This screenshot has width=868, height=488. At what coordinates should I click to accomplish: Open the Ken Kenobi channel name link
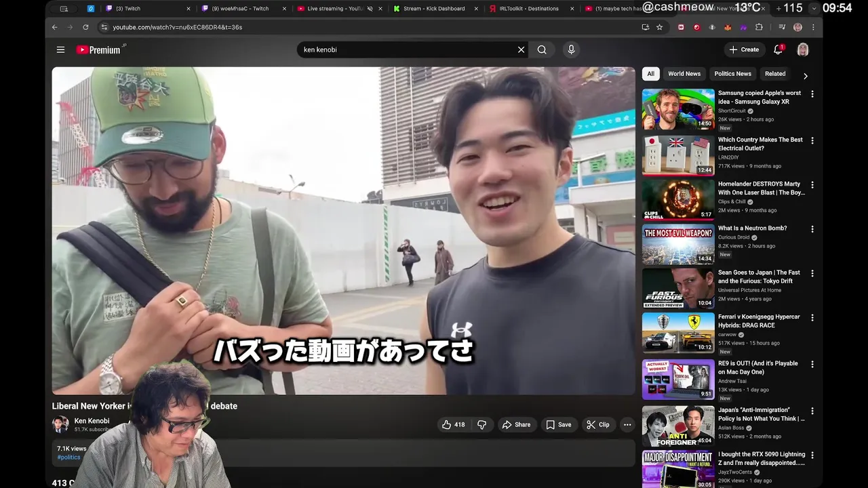tap(92, 421)
